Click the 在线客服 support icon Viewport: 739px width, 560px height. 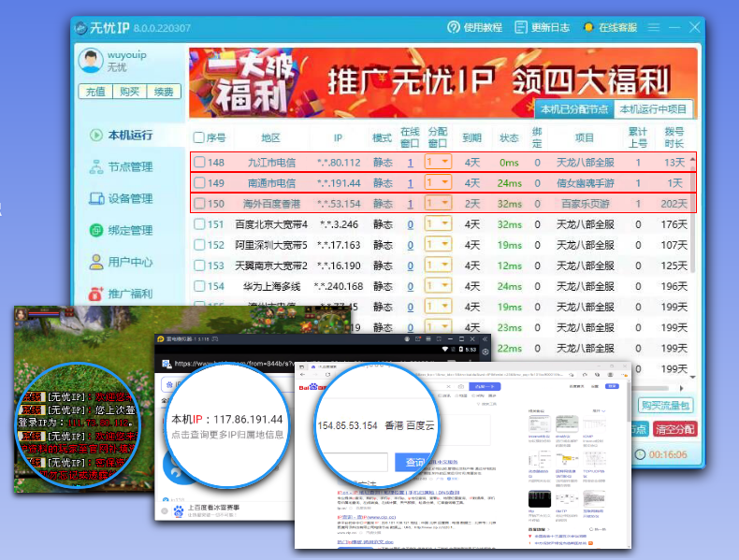(x=587, y=27)
